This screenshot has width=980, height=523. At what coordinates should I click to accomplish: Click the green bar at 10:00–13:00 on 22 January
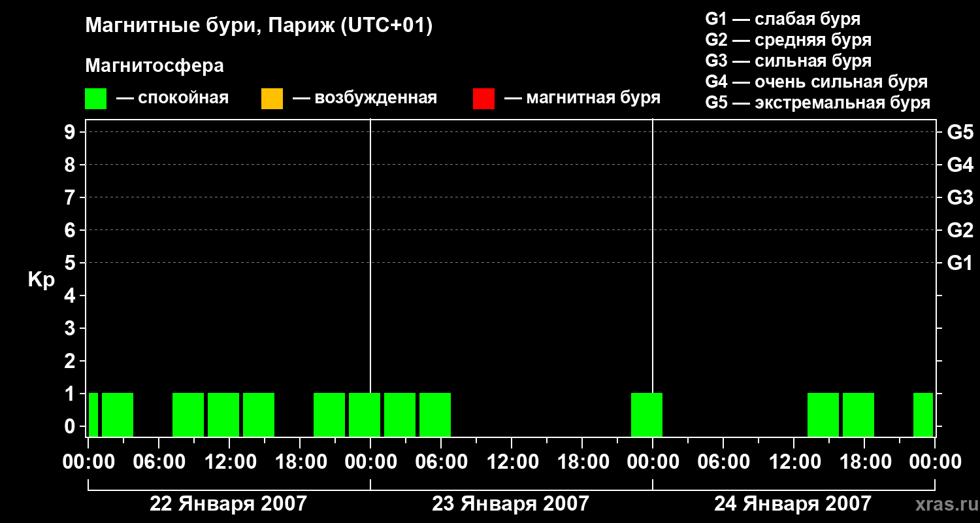coord(223,414)
